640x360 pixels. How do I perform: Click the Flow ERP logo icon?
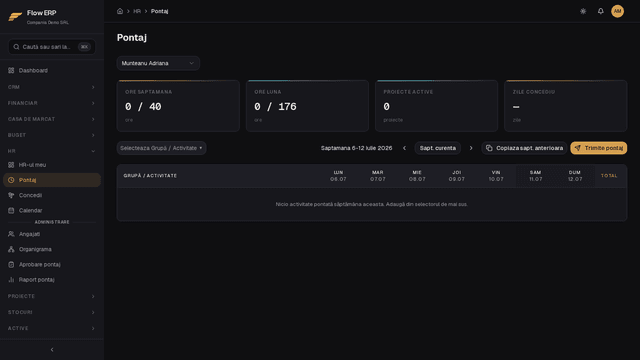[15, 17]
